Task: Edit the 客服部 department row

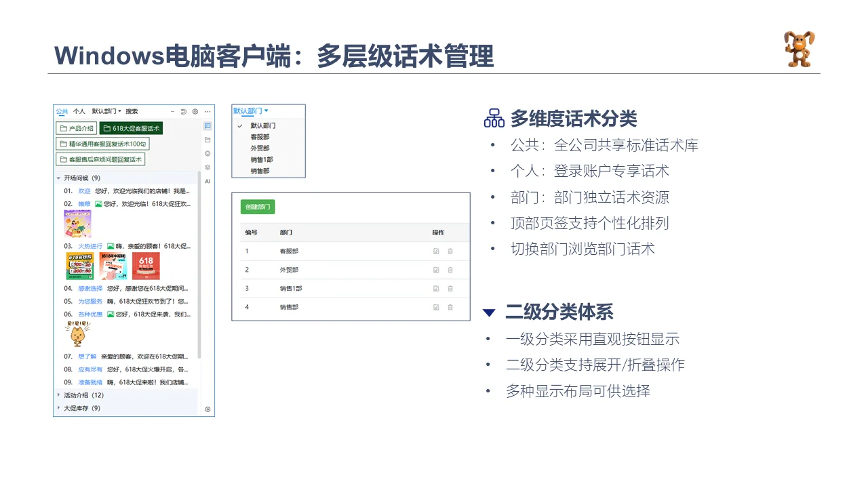Action: point(436,251)
